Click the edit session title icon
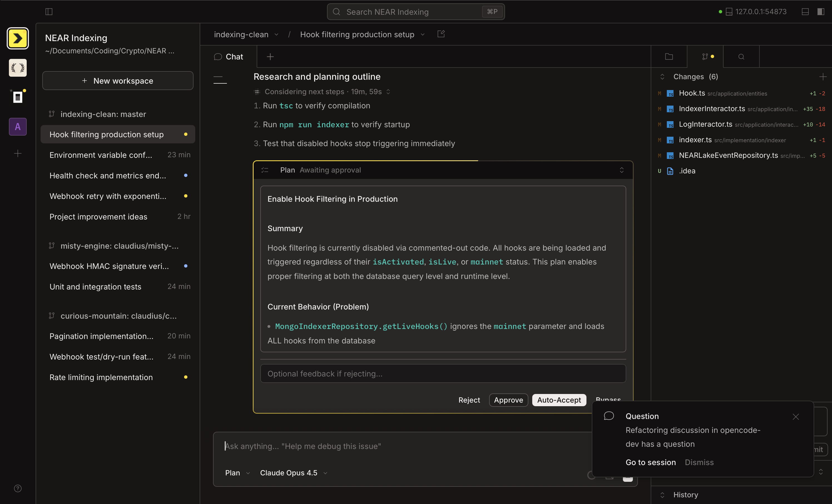Viewport: 832px width, 504px height. 441,34
